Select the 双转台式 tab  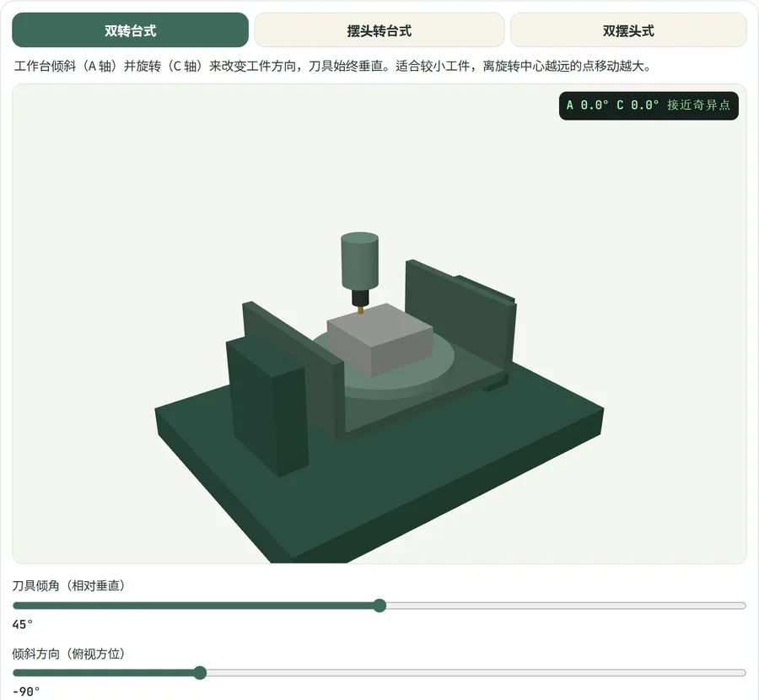tap(130, 30)
